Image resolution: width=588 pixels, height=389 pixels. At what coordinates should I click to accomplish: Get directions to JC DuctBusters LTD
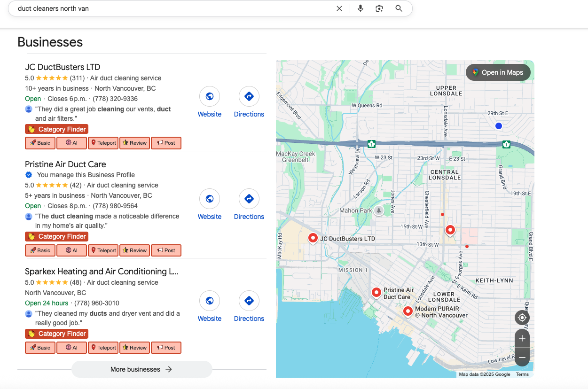coord(249,96)
